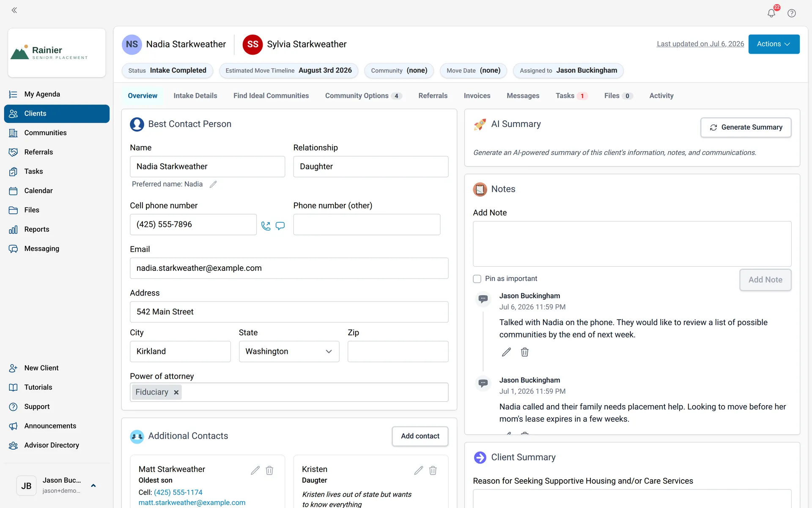Open Estimated Move Timeline pill

click(x=288, y=70)
